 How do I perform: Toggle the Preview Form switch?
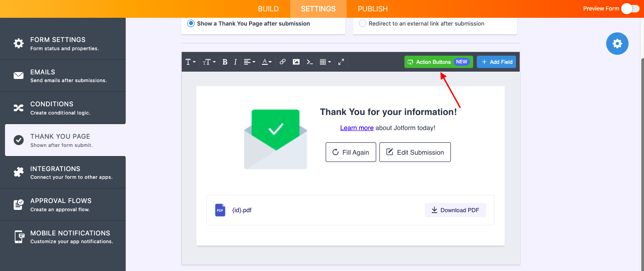[x=630, y=9]
